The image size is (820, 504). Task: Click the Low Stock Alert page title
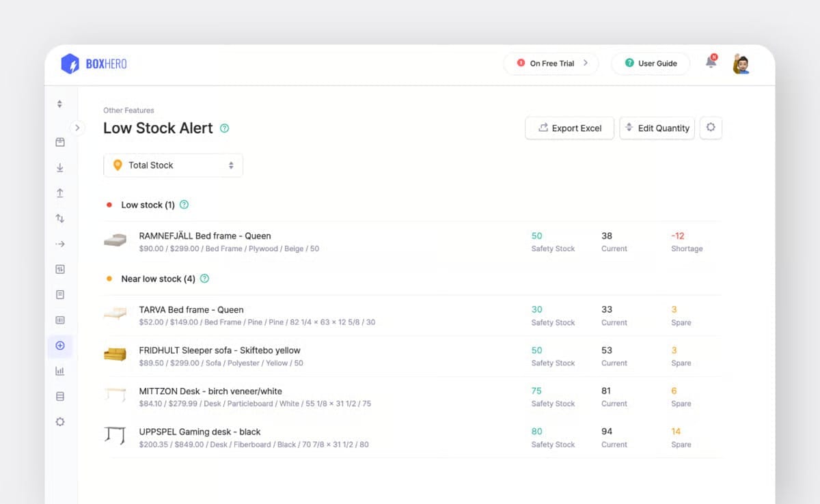click(x=158, y=128)
